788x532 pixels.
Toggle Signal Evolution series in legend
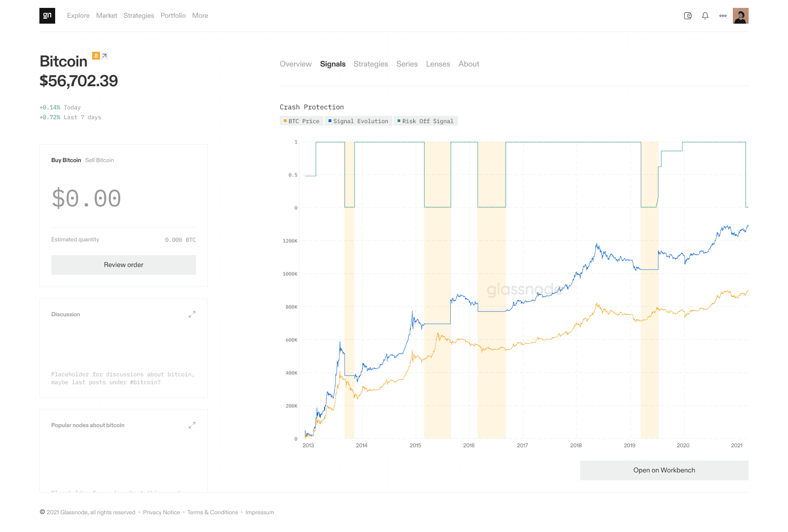pos(358,121)
